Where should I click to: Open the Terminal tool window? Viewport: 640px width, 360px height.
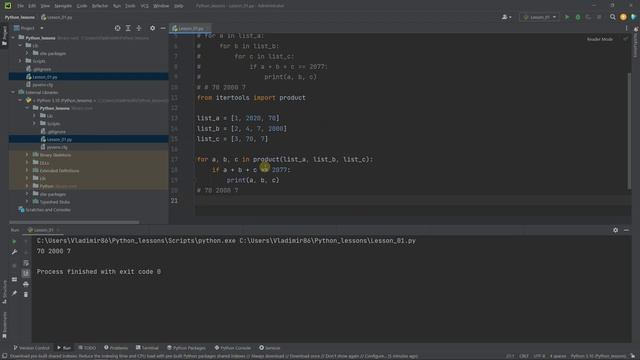click(147, 348)
